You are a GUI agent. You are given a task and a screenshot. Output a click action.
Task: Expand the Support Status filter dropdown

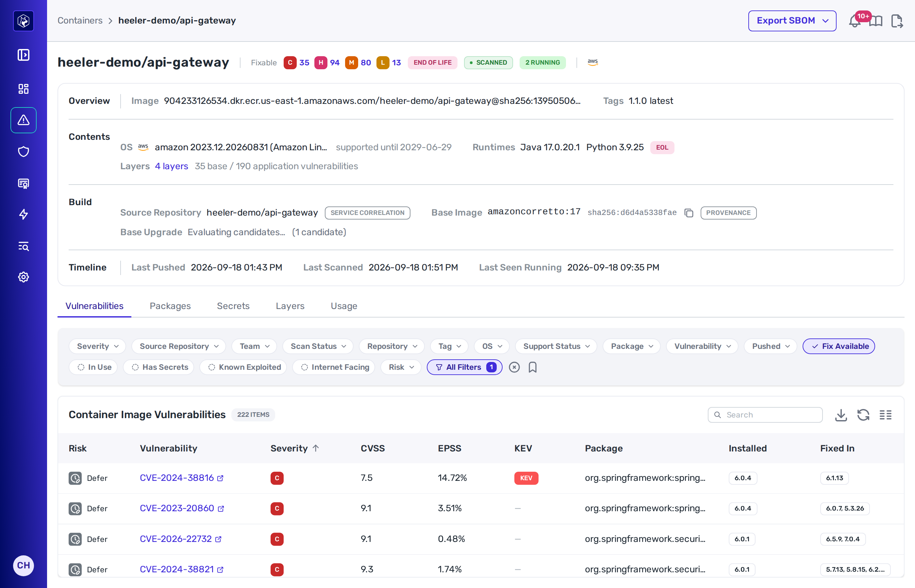(556, 346)
